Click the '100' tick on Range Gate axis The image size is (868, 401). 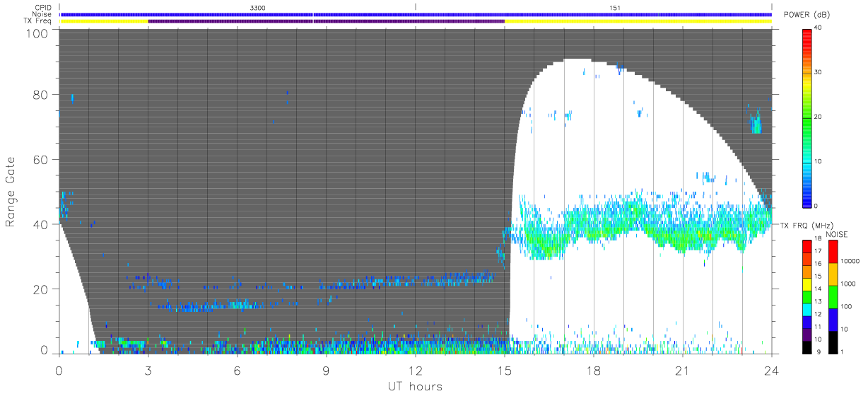(37, 33)
